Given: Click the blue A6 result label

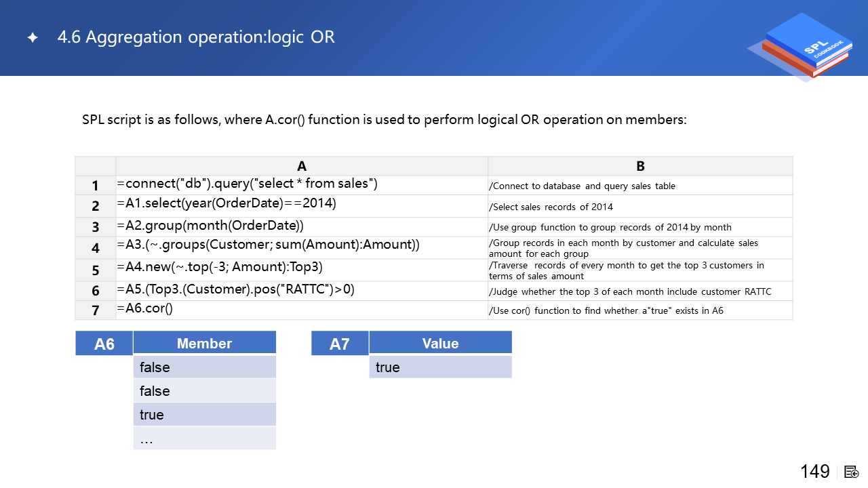Looking at the screenshot, I should click(104, 344).
